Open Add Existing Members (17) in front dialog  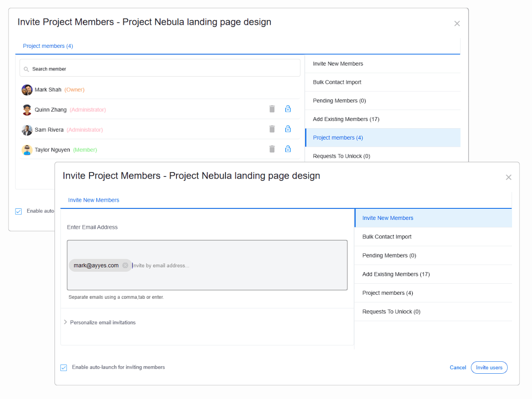click(433, 274)
